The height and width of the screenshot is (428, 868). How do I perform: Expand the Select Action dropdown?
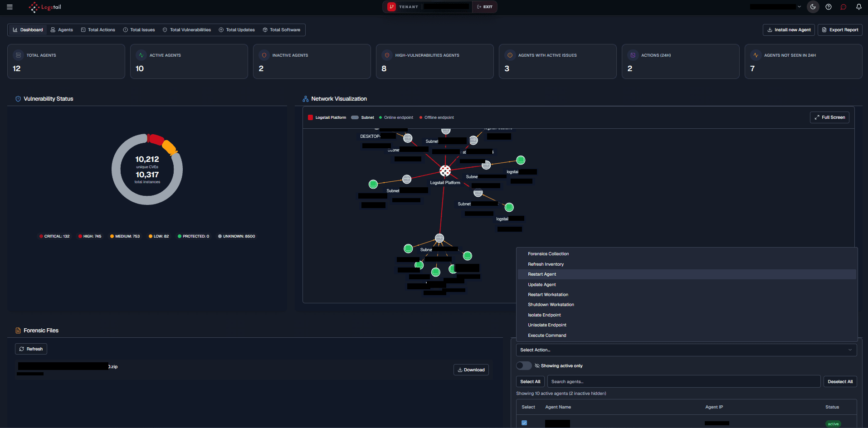pos(686,350)
